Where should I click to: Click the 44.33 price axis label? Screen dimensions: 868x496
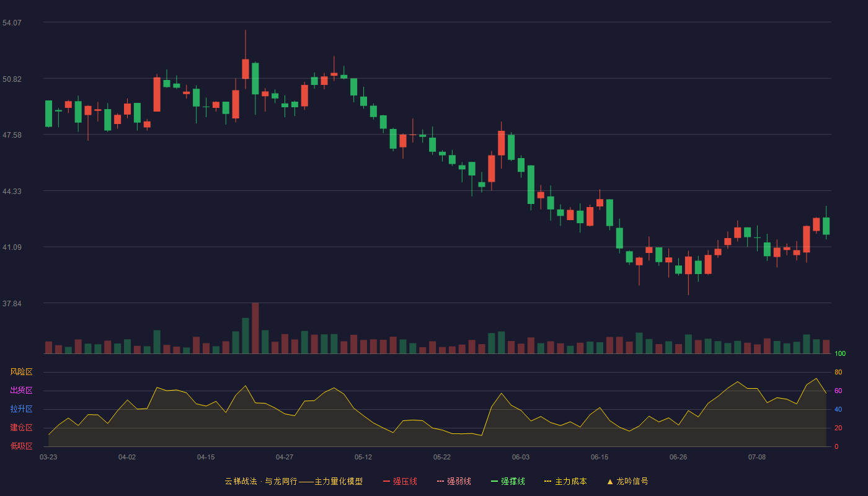(12, 191)
